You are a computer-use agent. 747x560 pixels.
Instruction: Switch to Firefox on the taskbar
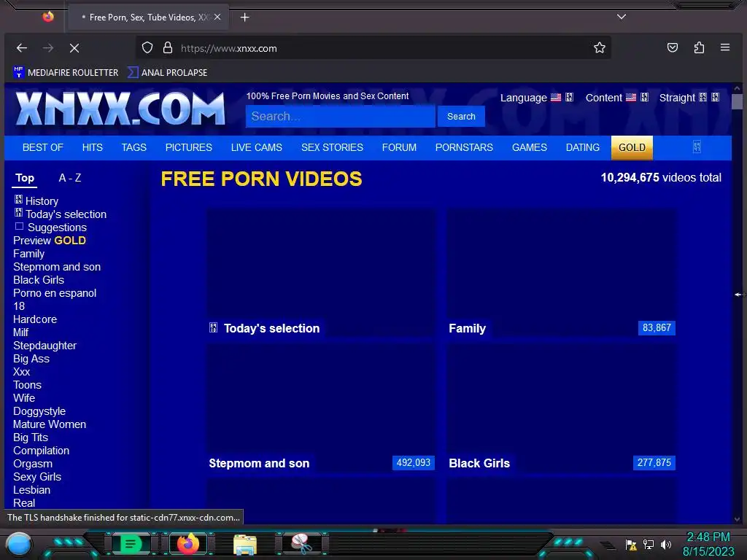(188, 543)
